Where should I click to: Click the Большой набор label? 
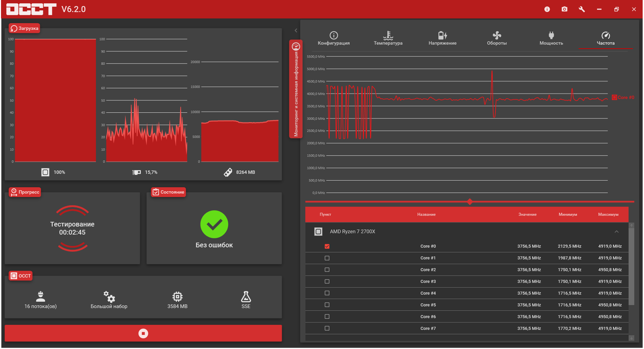[109, 306]
